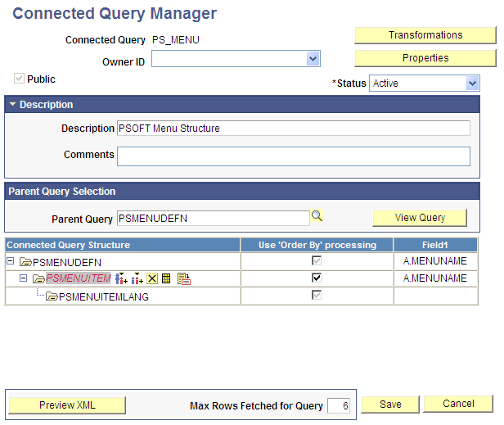Select the PSMENUDEFN tree row
Screen dimensions: 504x425
[67, 263]
